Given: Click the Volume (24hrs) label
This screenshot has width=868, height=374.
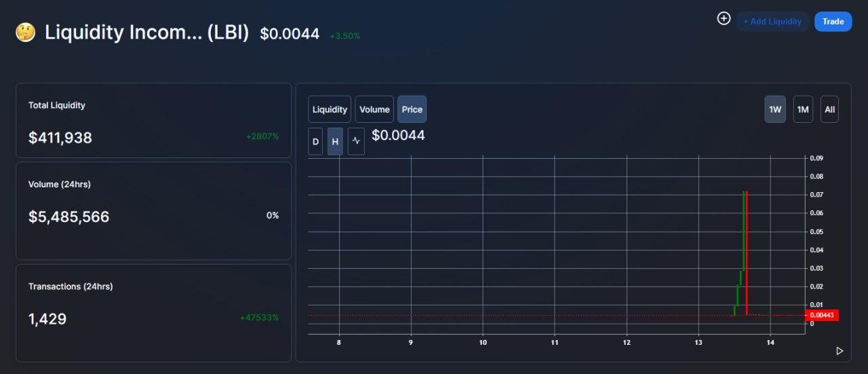Looking at the screenshot, I should [60, 185].
